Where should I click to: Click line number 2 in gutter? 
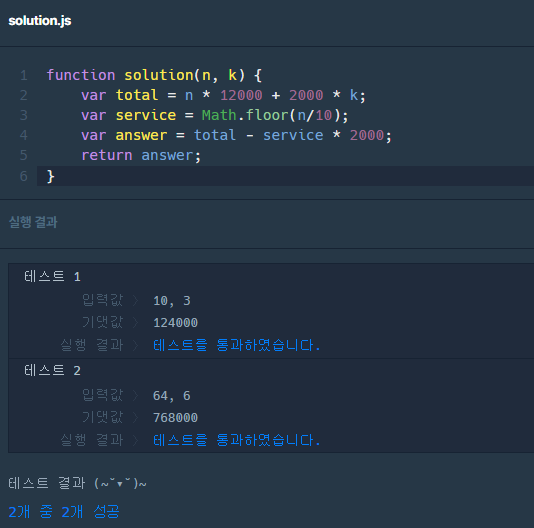[23, 95]
